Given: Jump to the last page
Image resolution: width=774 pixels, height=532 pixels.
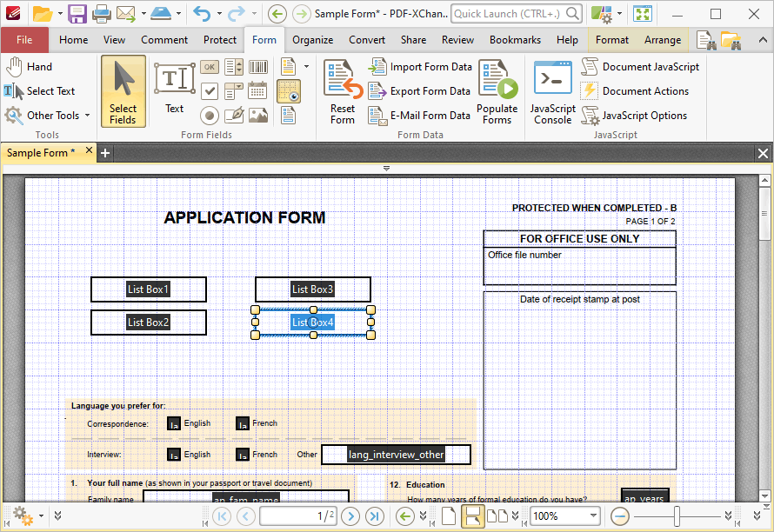Looking at the screenshot, I should [375, 516].
